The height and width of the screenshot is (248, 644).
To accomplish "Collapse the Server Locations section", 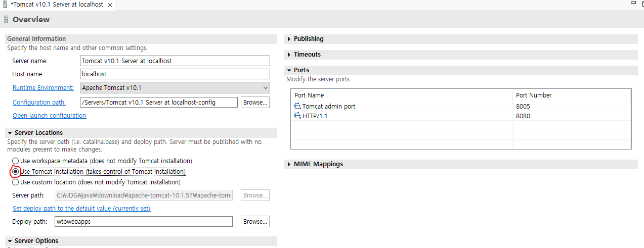I will pyautogui.click(x=10, y=133).
